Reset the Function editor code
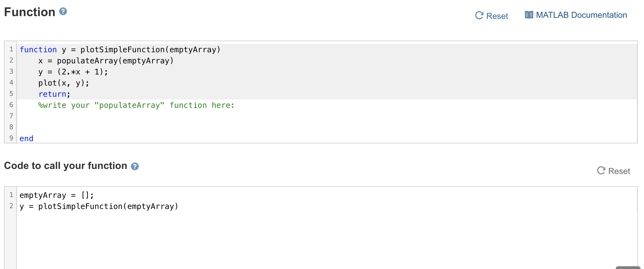Viewport: 644px width, 269px height. (x=492, y=16)
